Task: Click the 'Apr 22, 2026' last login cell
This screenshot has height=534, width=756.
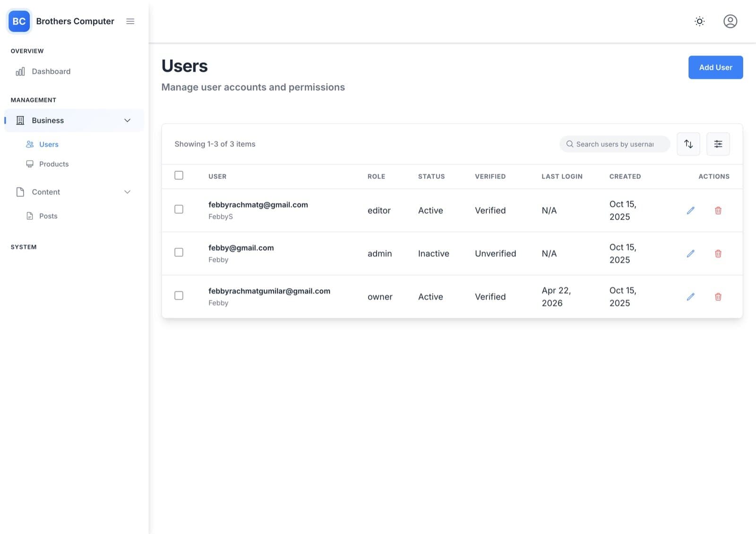Action: pos(556,297)
